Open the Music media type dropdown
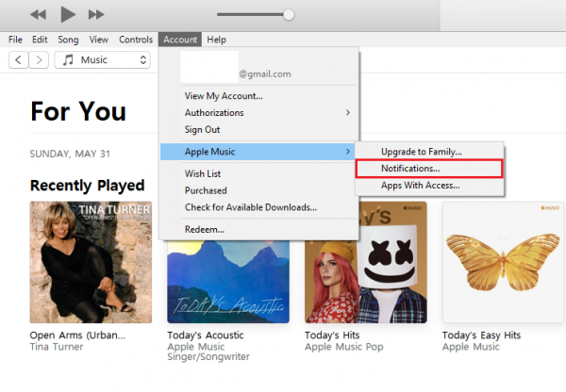 pos(102,59)
